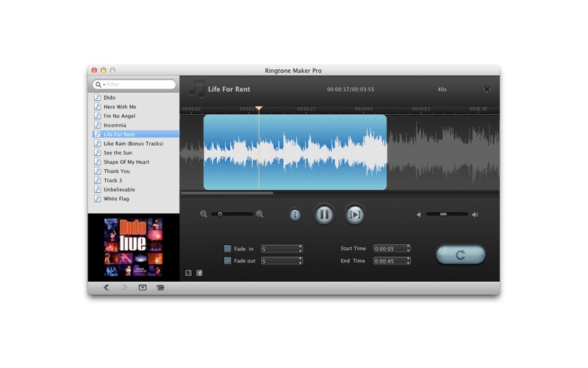Uncheck the Fade in checkbox
588x368 pixels.
[227, 249]
